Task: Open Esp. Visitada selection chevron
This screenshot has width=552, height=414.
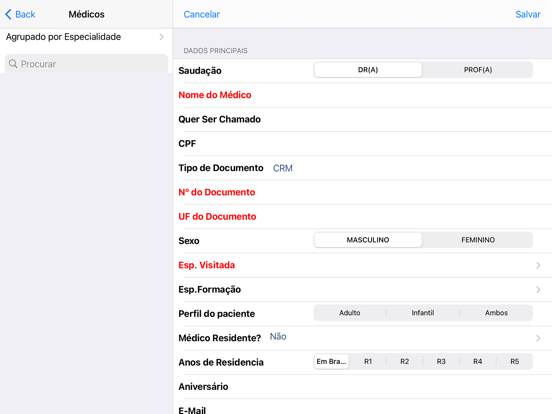Action: (538, 265)
